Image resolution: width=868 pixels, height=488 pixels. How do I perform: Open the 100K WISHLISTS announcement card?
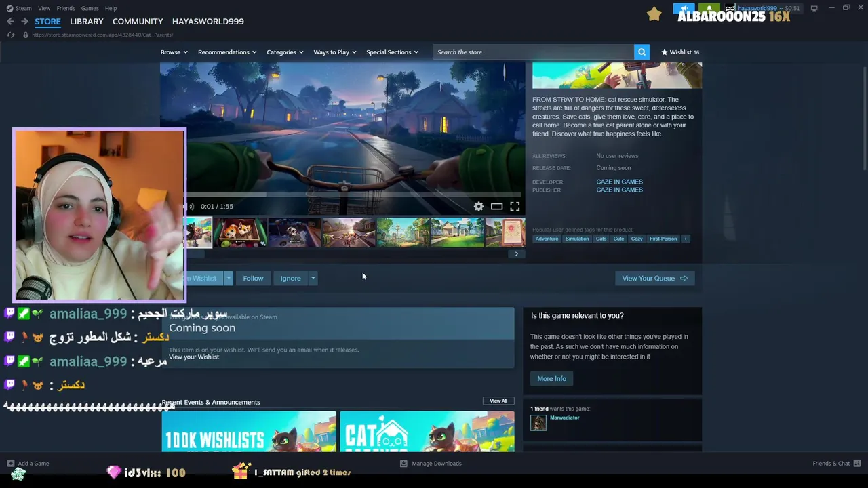249,431
